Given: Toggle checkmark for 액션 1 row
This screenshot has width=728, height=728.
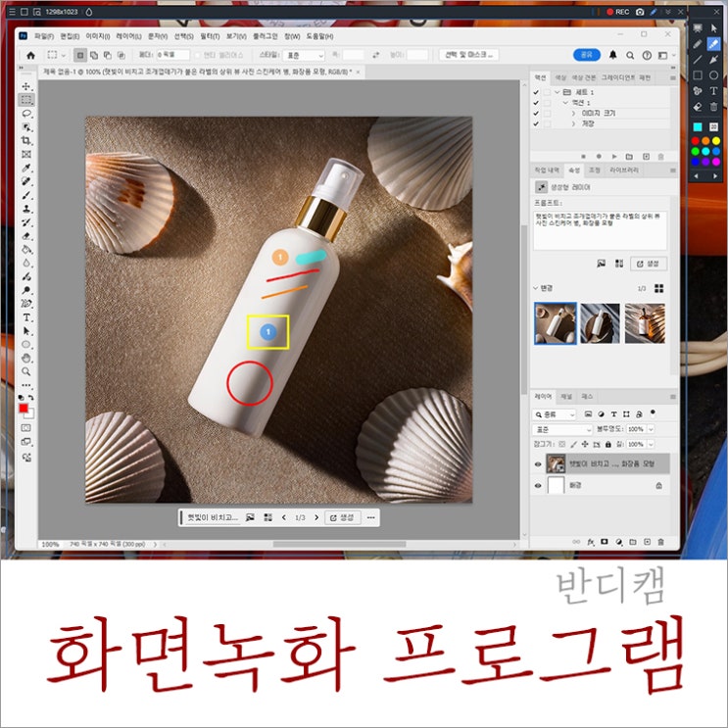Looking at the screenshot, I should [x=536, y=103].
